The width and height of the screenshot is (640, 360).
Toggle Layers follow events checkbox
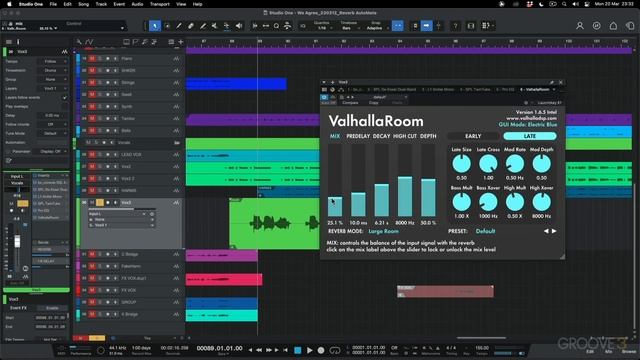(x=64, y=98)
